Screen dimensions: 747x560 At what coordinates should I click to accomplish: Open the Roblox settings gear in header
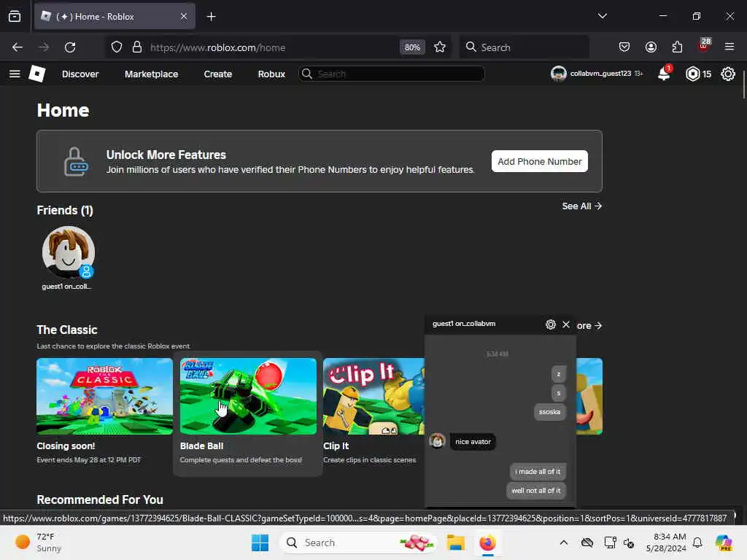728,74
